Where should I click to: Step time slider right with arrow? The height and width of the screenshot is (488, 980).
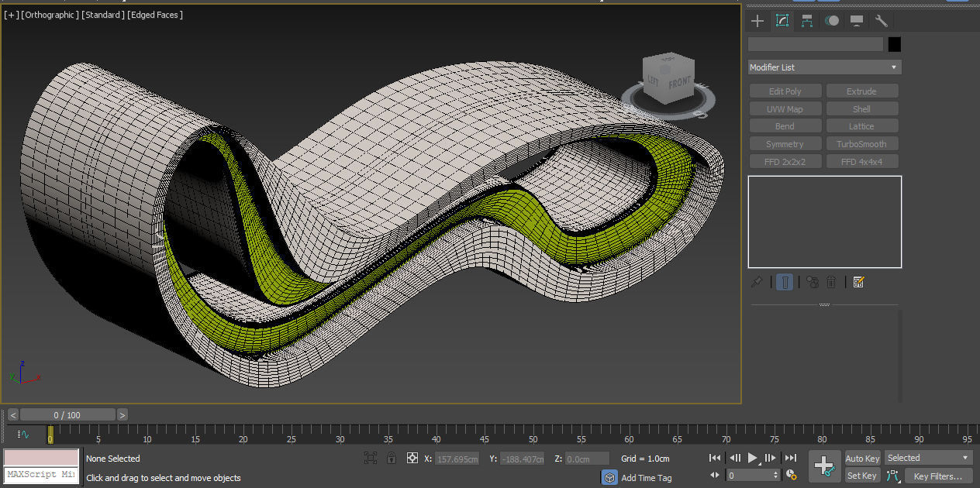[122, 415]
